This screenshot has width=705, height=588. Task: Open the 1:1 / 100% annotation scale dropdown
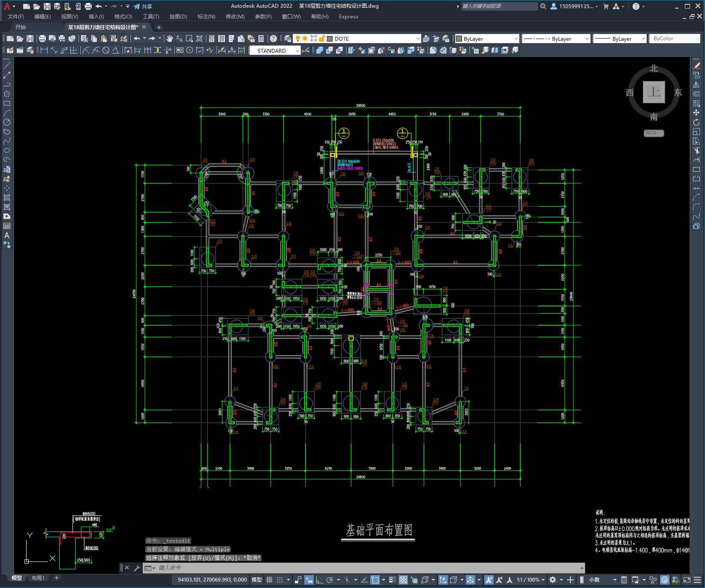pyautogui.click(x=531, y=580)
